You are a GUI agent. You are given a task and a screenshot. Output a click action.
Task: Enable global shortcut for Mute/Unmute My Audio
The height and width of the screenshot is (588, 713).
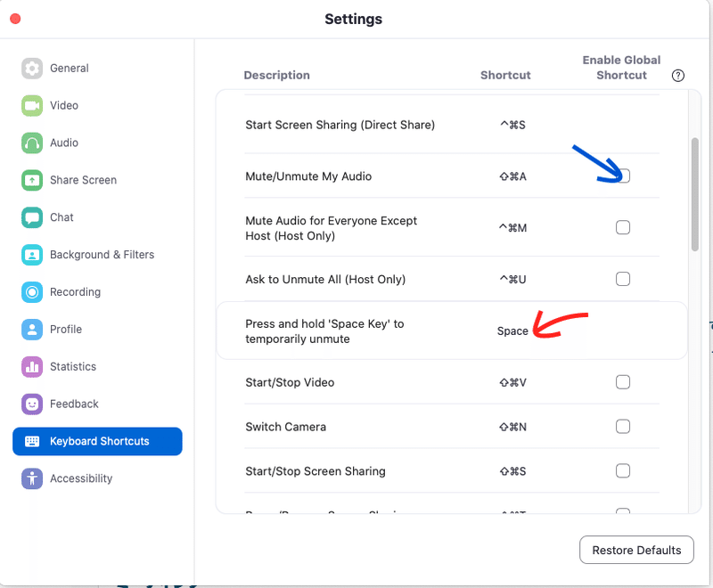624,176
